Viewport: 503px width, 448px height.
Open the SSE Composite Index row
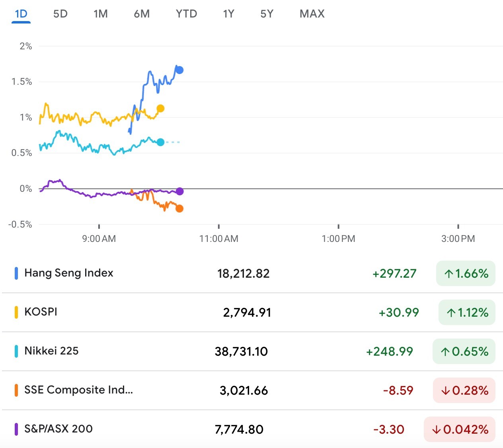[252, 390]
